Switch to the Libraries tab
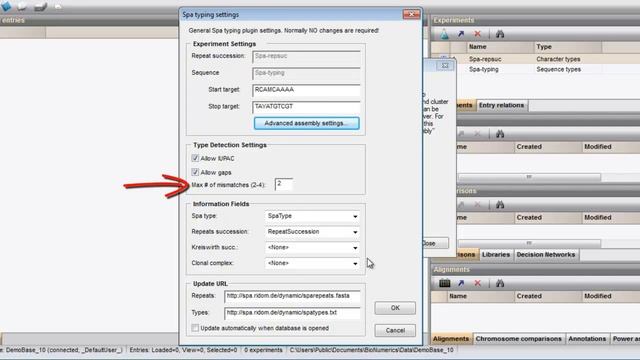 pyautogui.click(x=496, y=255)
